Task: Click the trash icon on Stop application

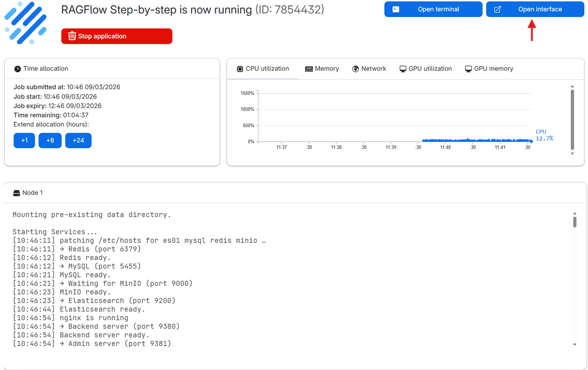Action: coord(72,36)
